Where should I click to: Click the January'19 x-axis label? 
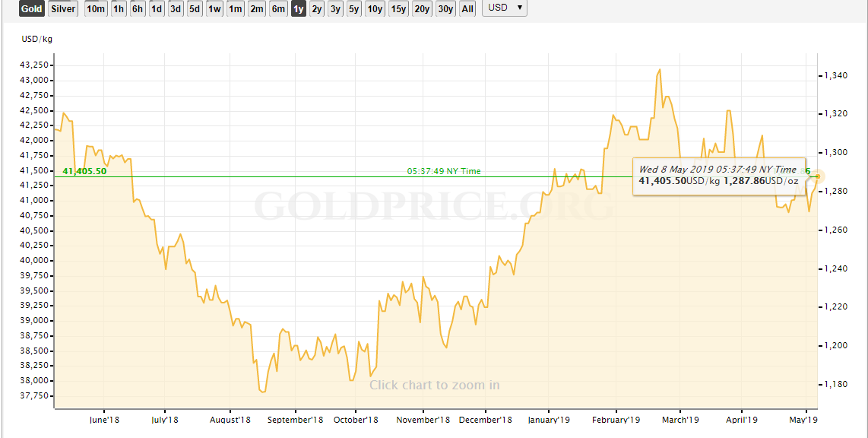coord(548,421)
